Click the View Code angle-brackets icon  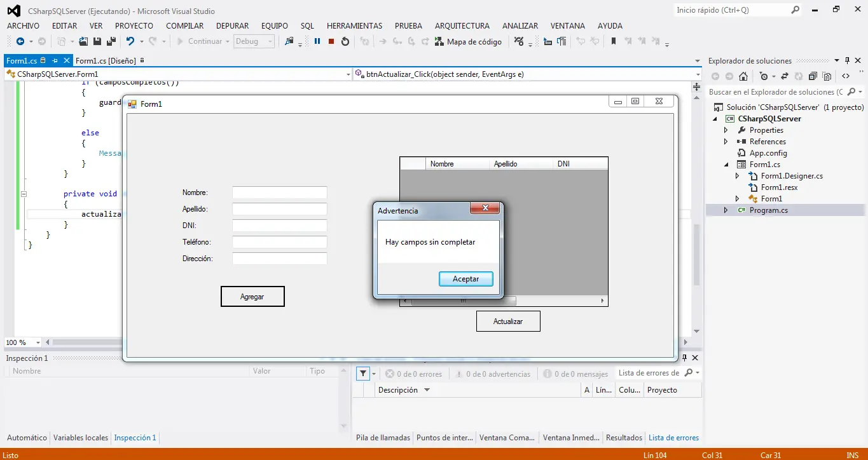coord(846,76)
